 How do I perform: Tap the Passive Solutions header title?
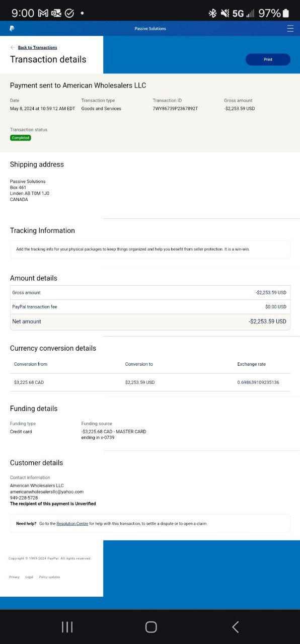click(x=150, y=29)
